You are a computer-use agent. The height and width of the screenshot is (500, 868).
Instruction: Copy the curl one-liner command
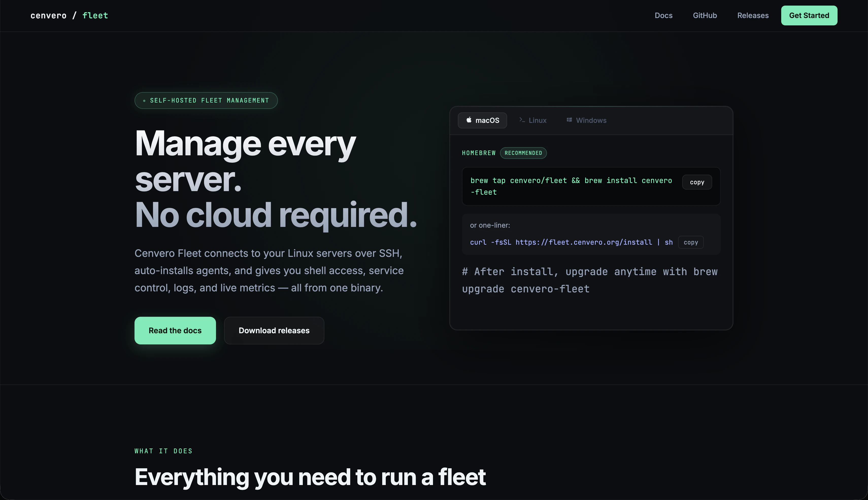tap(691, 242)
